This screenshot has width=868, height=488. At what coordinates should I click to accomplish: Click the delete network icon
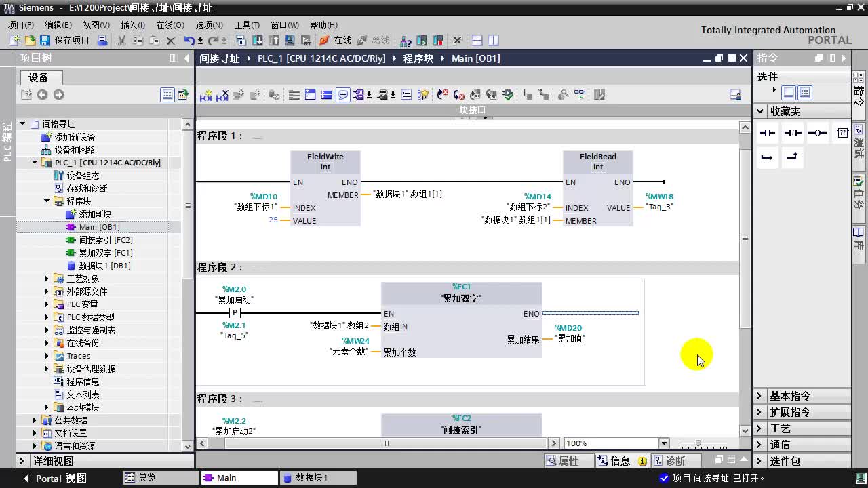[x=222, y=96]
